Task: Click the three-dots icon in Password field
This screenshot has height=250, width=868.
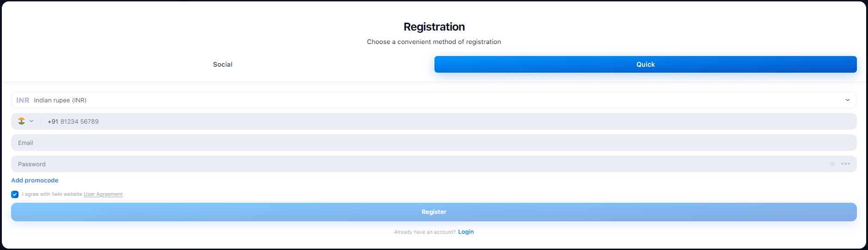Action: (x=845, y=164)
